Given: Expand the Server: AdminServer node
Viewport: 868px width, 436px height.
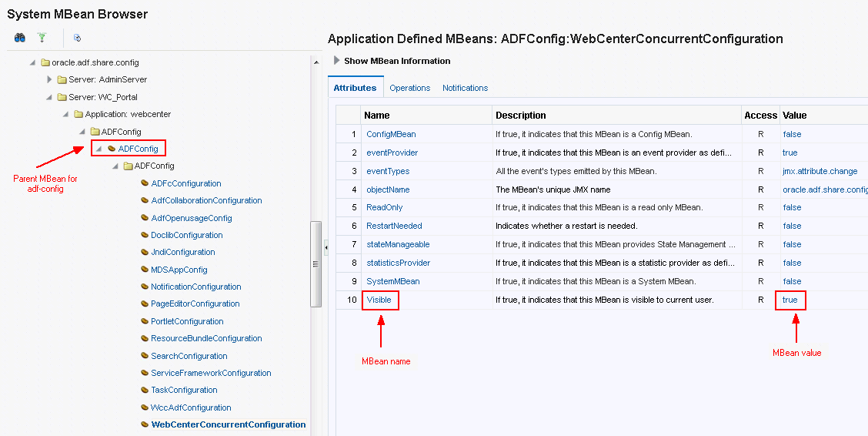Looking at the screenshot, I should [49, 79].
